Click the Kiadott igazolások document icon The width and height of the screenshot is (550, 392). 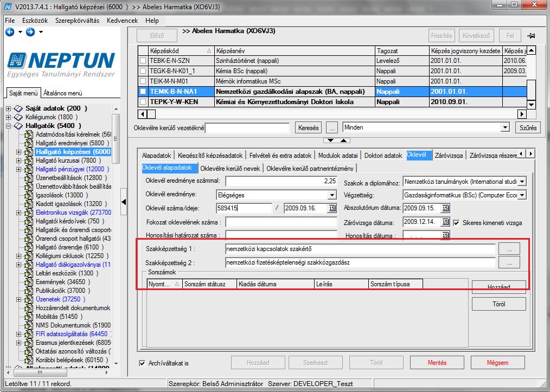(29, 204)
